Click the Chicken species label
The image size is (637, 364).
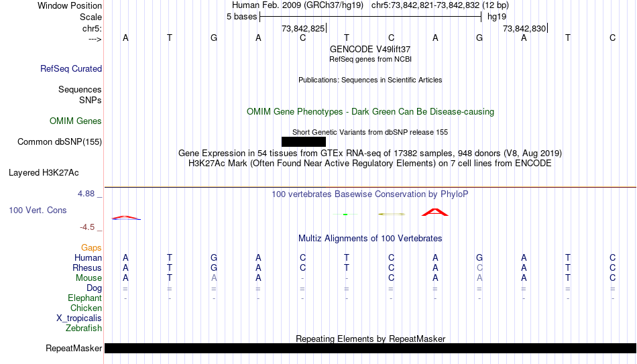[x=86, y=308]
